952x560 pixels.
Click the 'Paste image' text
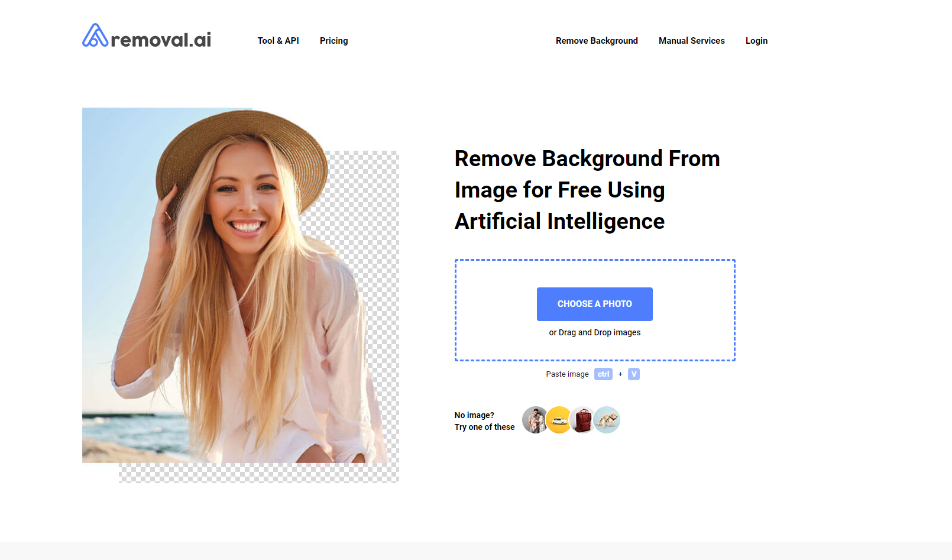[x=567, y=374]
